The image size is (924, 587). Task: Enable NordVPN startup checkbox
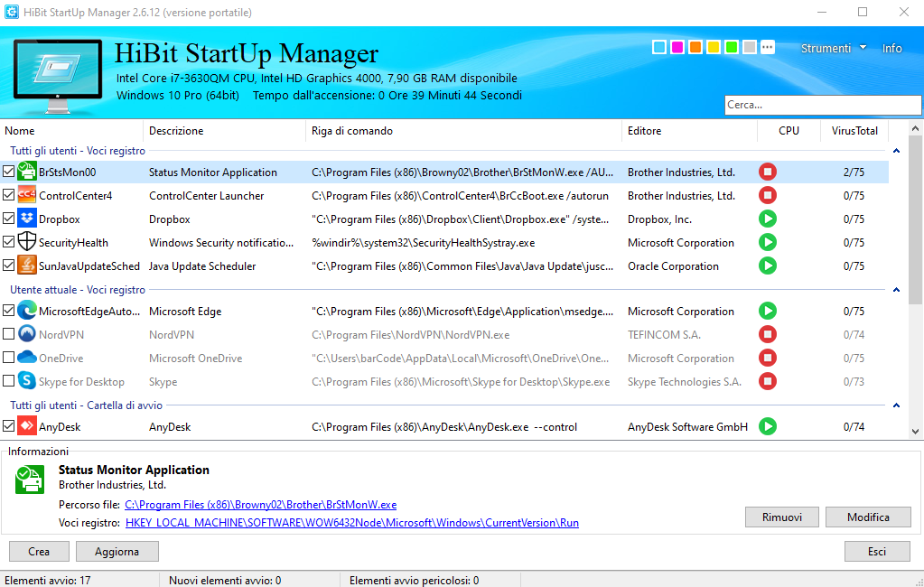8,334
